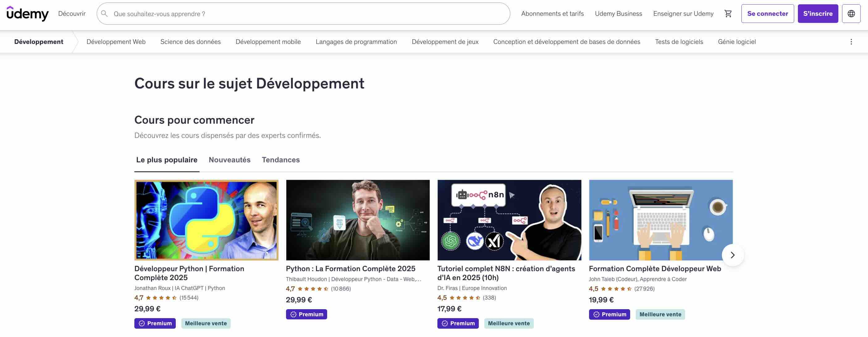Open Abonnements et tarifs link
The image size is (868, 337).
[552, 14]
